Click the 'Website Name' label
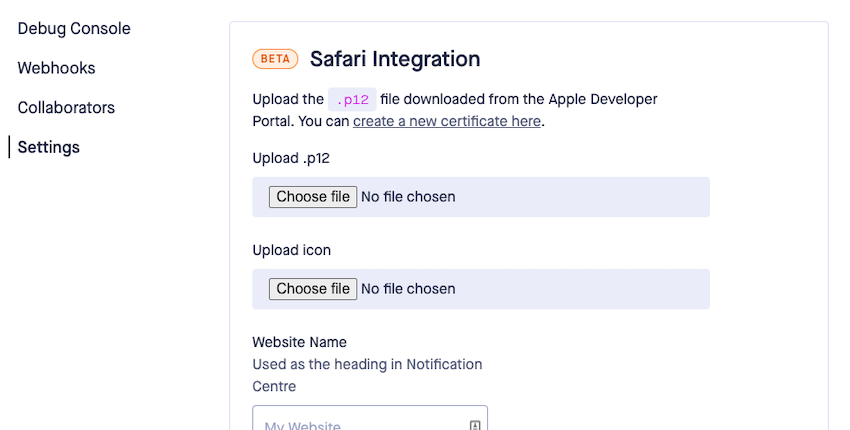 pyautogui.click(x=299, y=342)
